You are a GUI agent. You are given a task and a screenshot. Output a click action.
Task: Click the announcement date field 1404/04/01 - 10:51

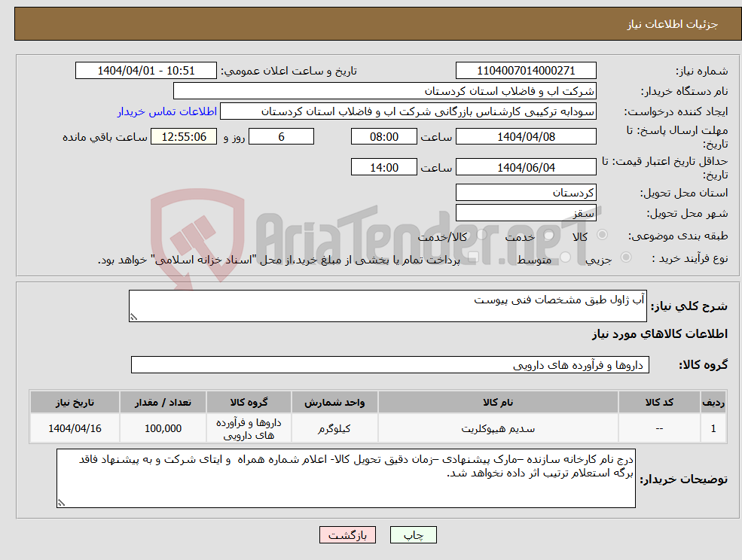145,71
